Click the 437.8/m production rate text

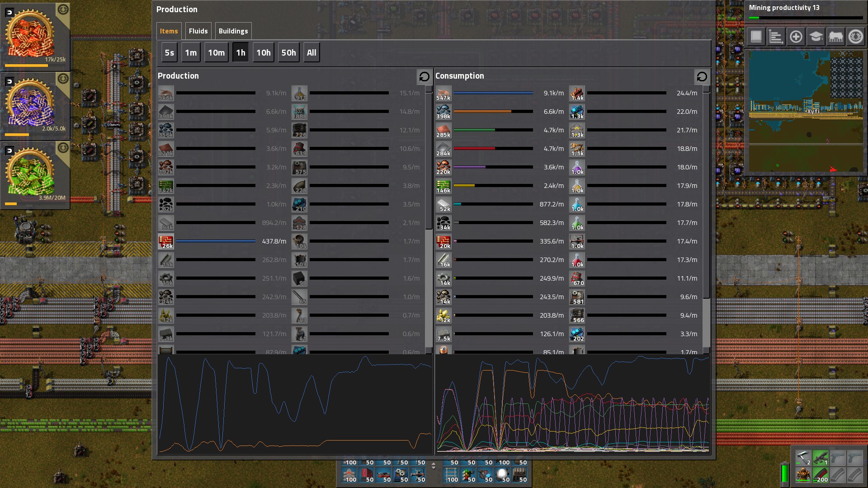click(274, 241)
